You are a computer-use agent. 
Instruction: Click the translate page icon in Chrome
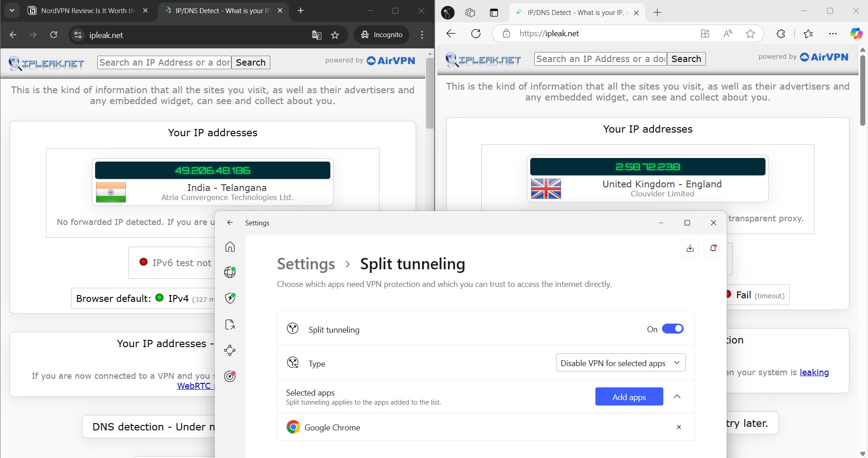(x=317, y=35)
